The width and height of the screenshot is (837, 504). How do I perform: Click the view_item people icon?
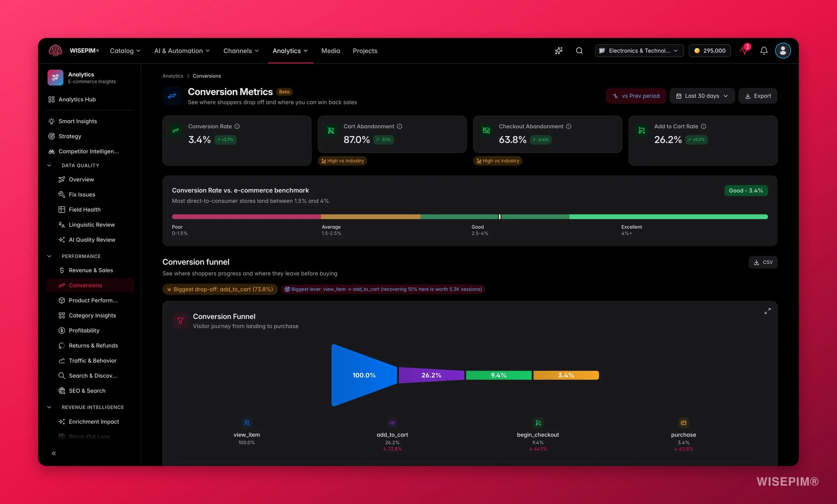[x=247, y=423]
